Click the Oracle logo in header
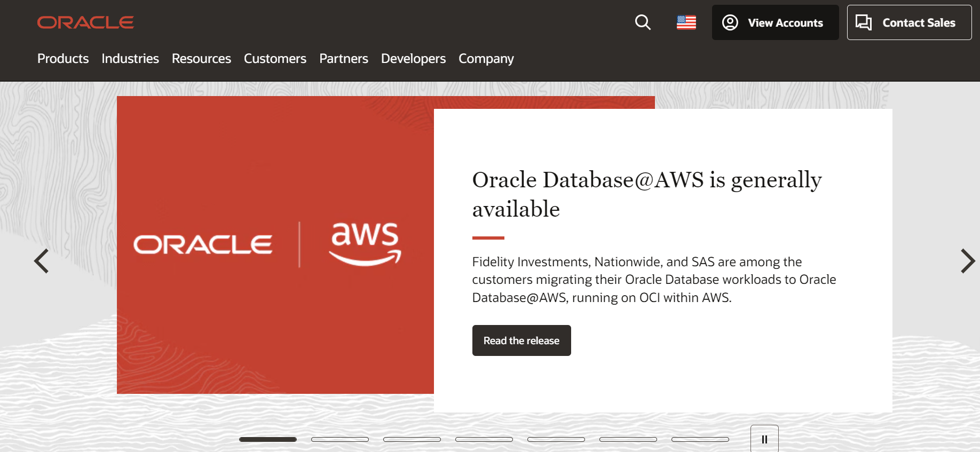This screenshot has width=980, height=452. point(85,22)
